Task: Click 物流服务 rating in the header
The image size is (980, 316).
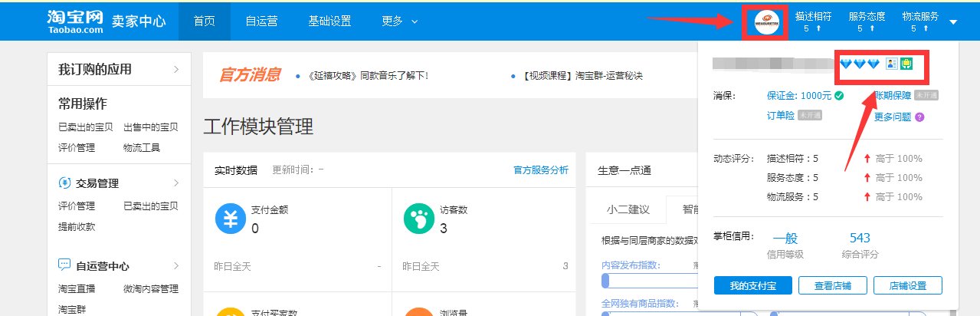Action: pos(920,21)
